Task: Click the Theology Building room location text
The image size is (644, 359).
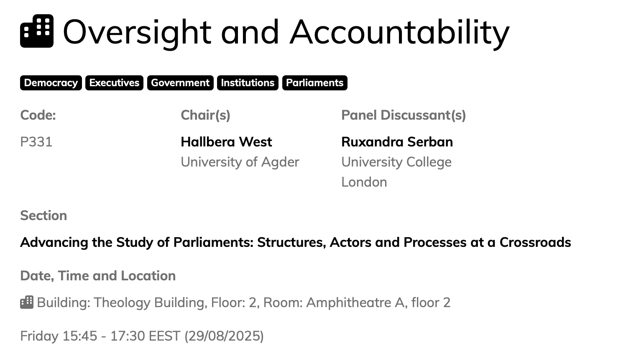Action: (x=243, y=302)
